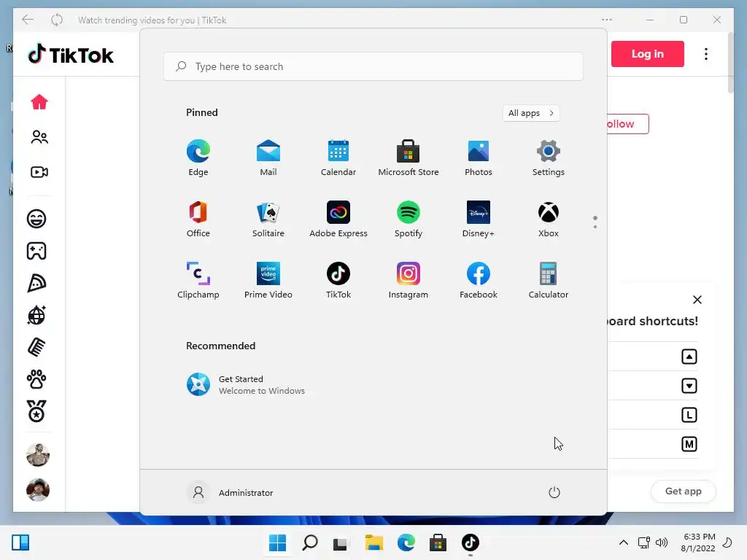Click the TikTok logo
Image resolution: width=747 pixels, height=560 pixels.
(71, 54)
